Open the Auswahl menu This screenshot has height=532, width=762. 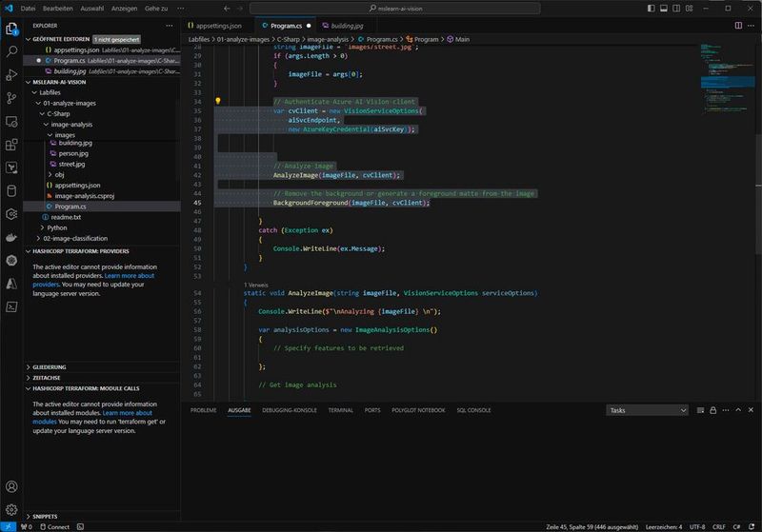click(91, 9)
